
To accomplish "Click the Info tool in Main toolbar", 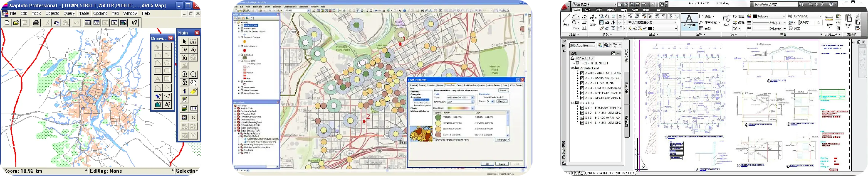I will [184, 91].
